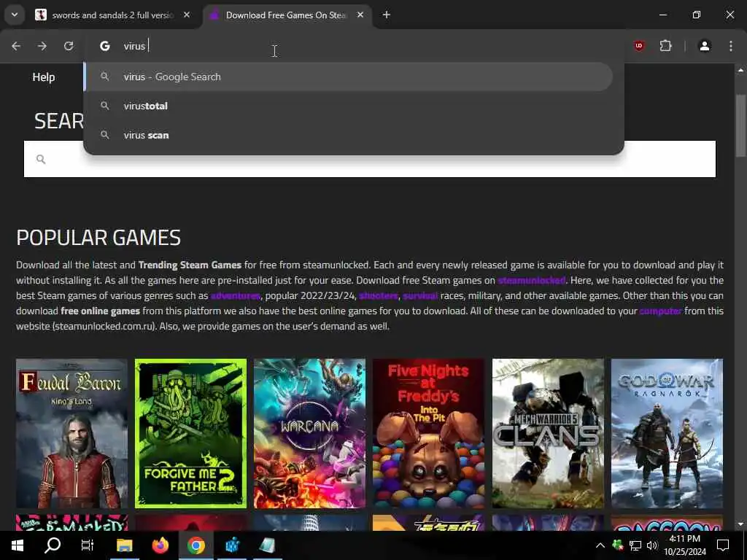
Task: Follow the purple computer link
Action: point(660,311)
